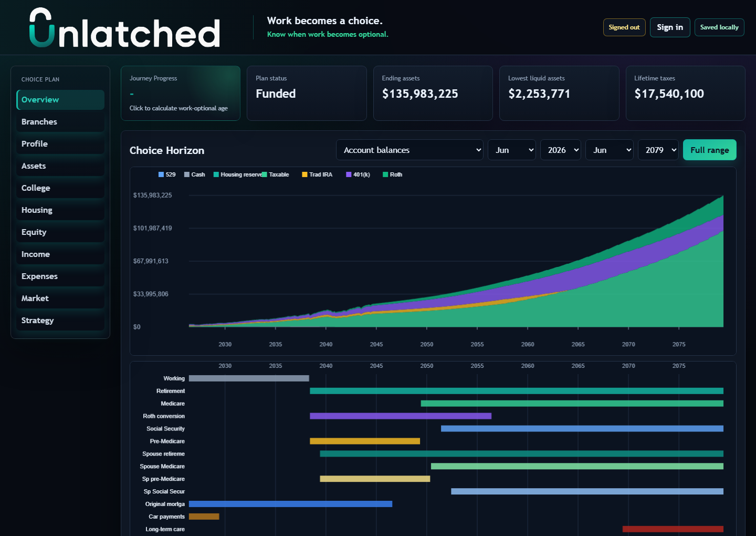The image size is (756, 536).
Task: Click the $101,987,419 axis label
Action: point(153,229)
